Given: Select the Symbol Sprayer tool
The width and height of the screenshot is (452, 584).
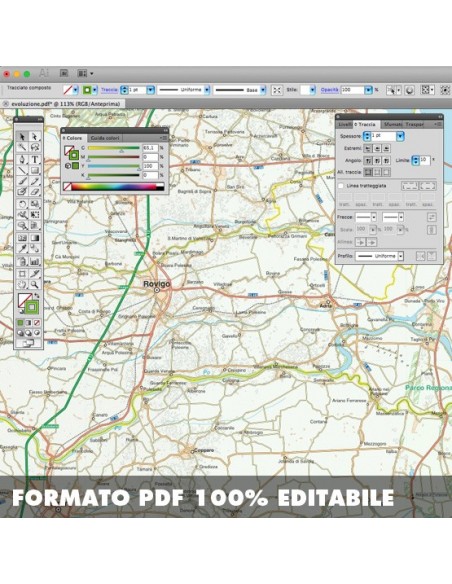Looking at the screenshot, I should 22,261.
